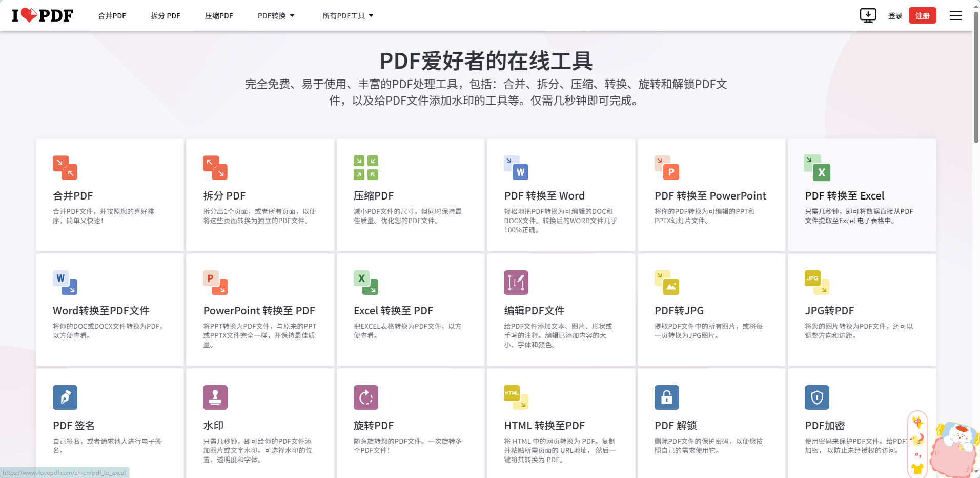Open the PDF 转换至 Excel icon
The height and width of the screenshot is (478, 980).
[x=817, y=168]
